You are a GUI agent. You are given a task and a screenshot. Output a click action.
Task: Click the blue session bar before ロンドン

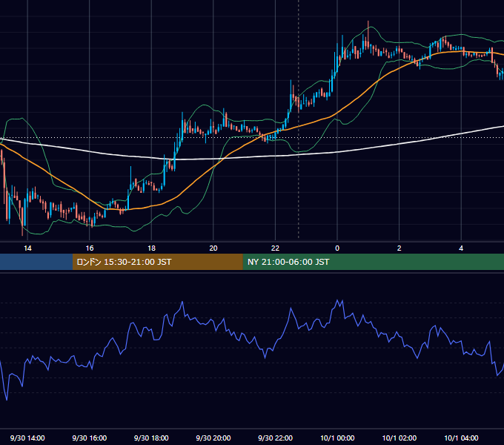click(36, 262)
